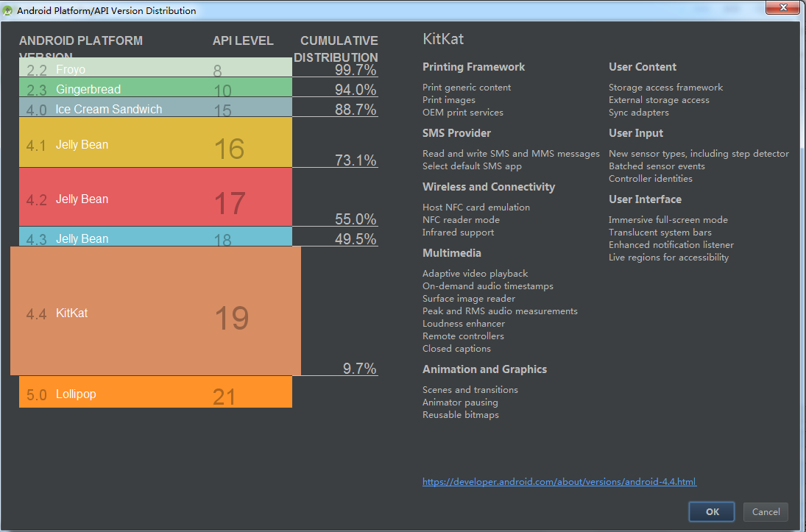Click API level 16 number
The height and width of the screenshot is (532, 806).
point(229,149)
